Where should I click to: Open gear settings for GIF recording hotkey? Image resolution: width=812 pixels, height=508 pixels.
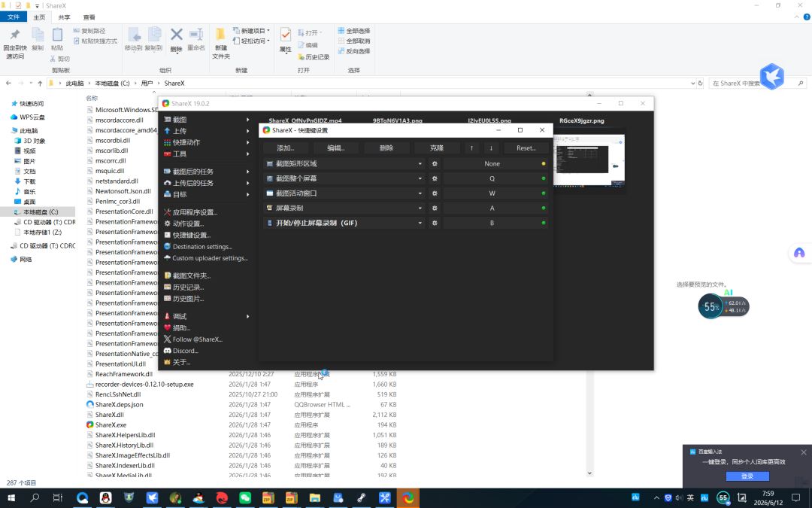pyautogui.click(x=435, y=223)
